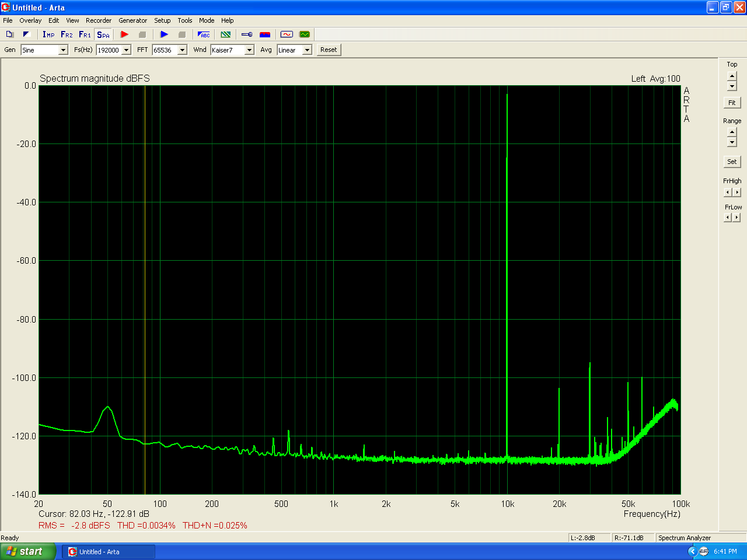747x560 pixels.
Task: Increase Top with the up arrow
Action: 732,76
